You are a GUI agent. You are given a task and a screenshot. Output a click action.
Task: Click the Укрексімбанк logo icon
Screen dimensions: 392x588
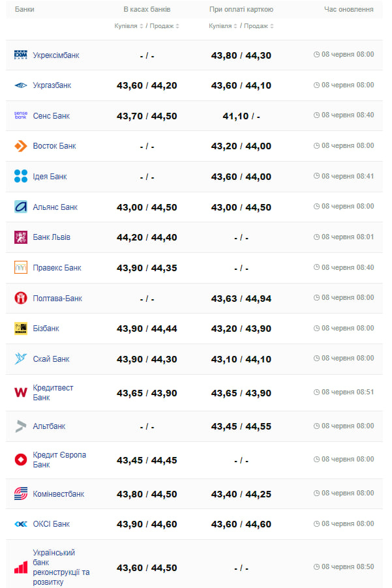[x=21, y=55]
